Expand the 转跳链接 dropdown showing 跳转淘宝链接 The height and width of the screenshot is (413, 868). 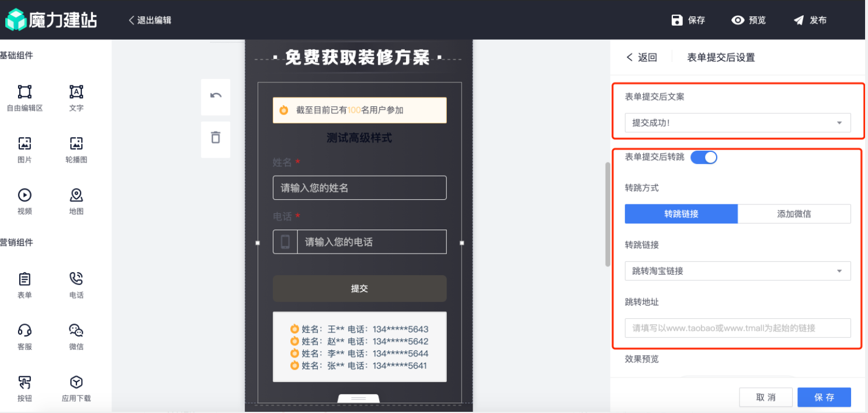(x=738, y=270)
